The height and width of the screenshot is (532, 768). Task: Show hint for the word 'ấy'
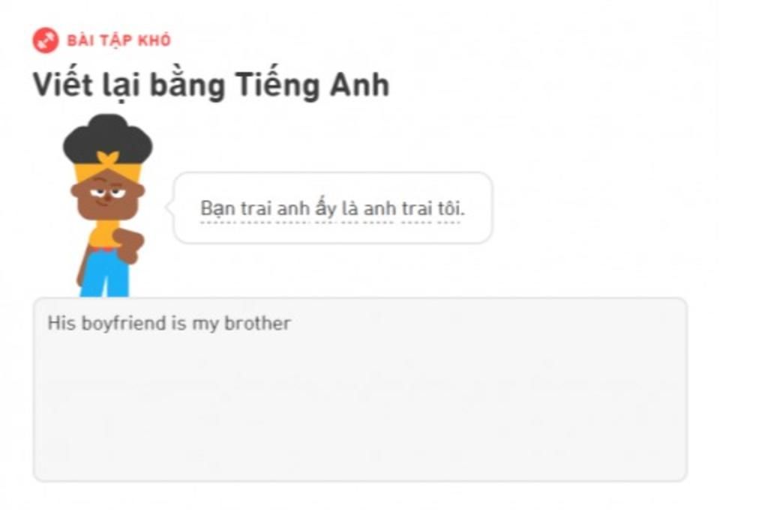coord(325,209)
